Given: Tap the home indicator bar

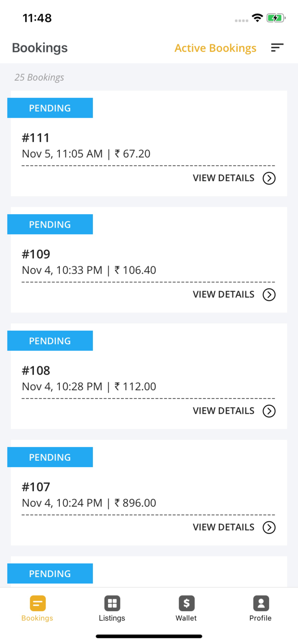Looking at the screenshot, I should 149,636.
